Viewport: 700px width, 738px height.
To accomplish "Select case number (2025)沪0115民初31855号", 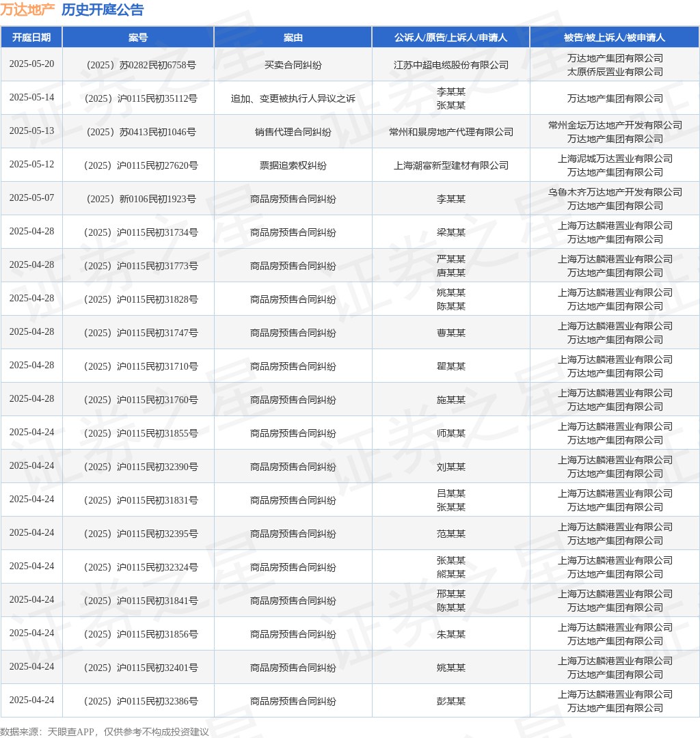I will coord(141,433).
